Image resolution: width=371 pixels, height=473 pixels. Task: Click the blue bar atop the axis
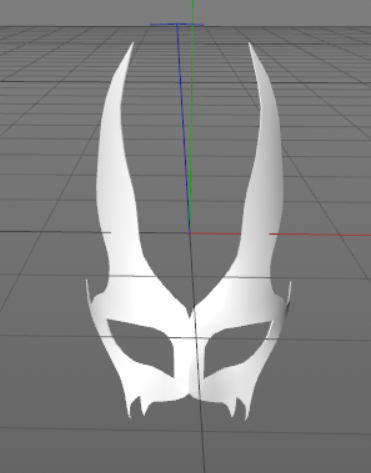[x=177, y=24]
